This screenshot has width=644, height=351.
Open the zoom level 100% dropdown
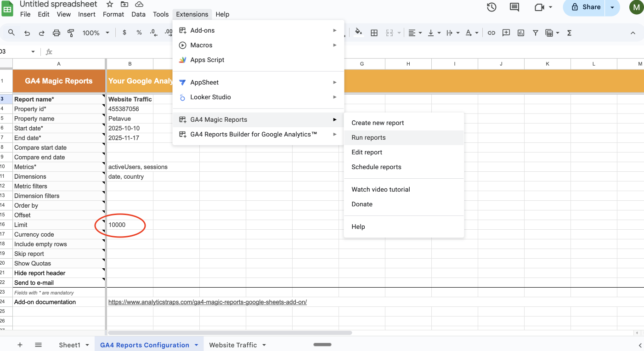pos(96,33)
